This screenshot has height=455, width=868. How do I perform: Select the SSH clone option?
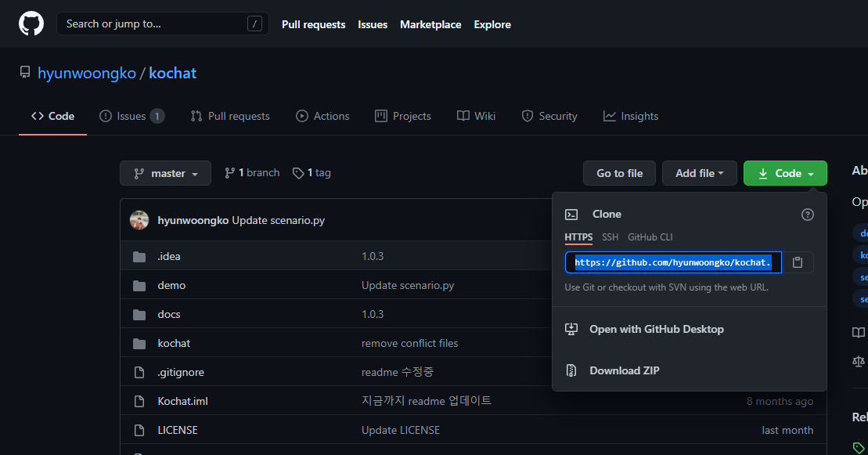point(610,237)
